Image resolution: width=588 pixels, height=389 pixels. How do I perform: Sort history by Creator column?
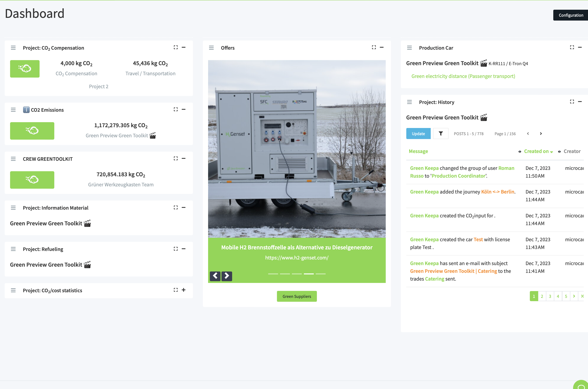pos(572,151)
